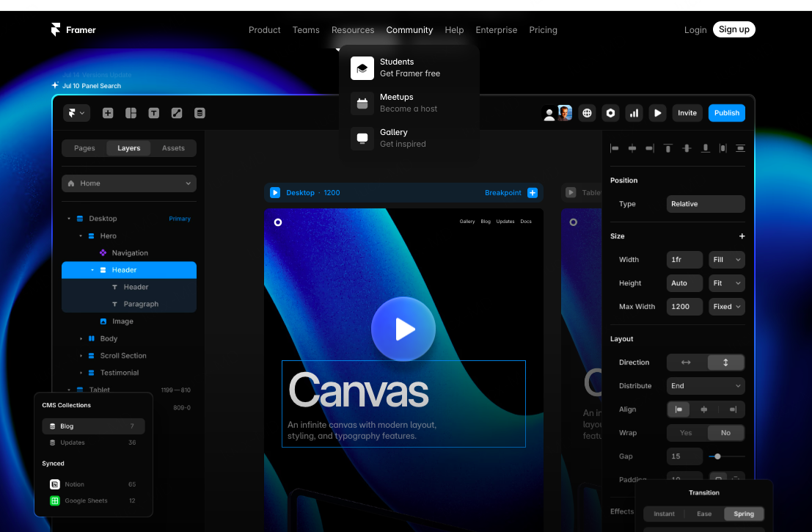Image resolution: width=812 pixels, height=532 pixels.
Task: Click the Gap value field showing 15
Action: (684, 456)
